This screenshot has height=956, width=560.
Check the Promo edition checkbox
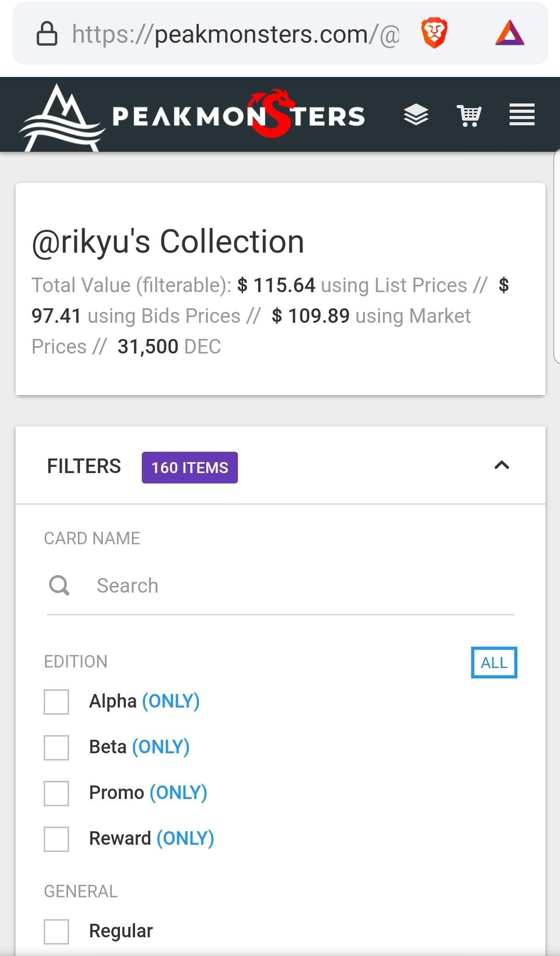(x=57, y=793)
